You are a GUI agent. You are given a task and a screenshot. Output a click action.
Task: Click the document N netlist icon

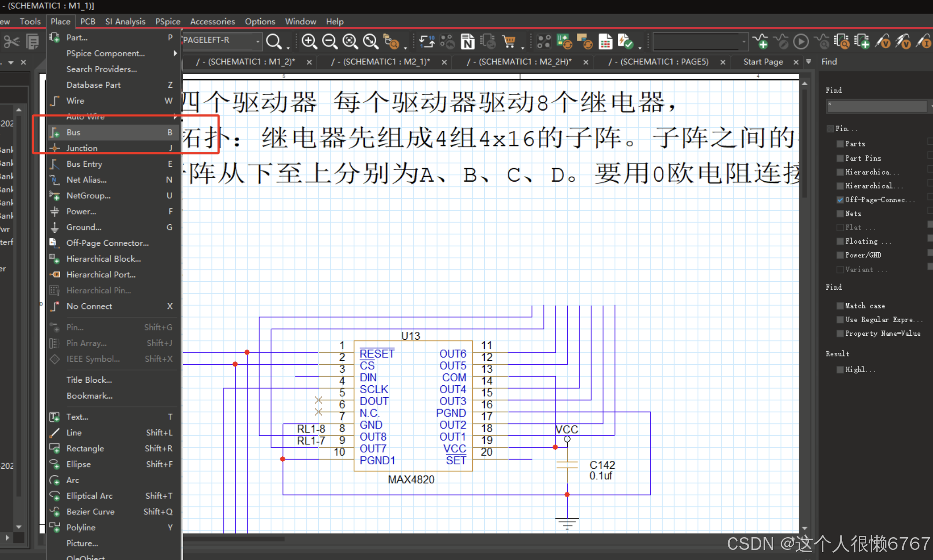(468, 42)
